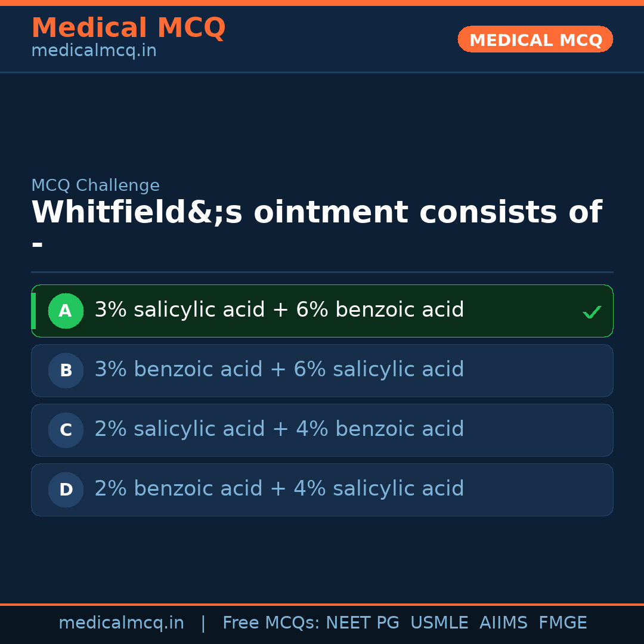Click the Whitfield's ointment question text

point(316,213)
